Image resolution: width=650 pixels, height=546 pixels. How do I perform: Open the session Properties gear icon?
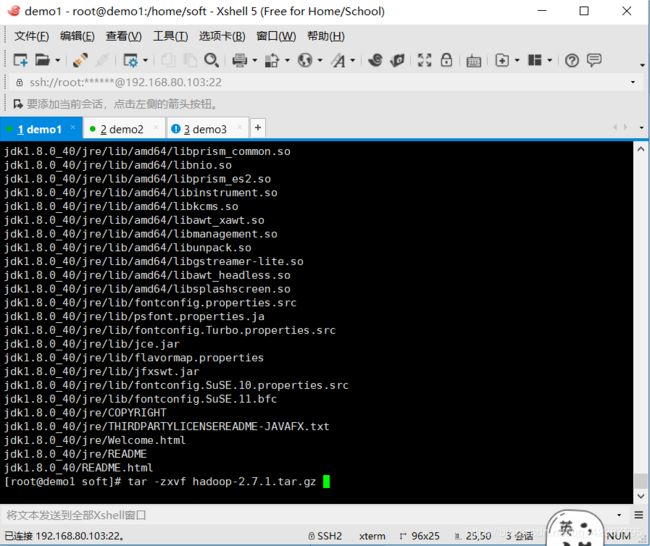coord(131,61)
